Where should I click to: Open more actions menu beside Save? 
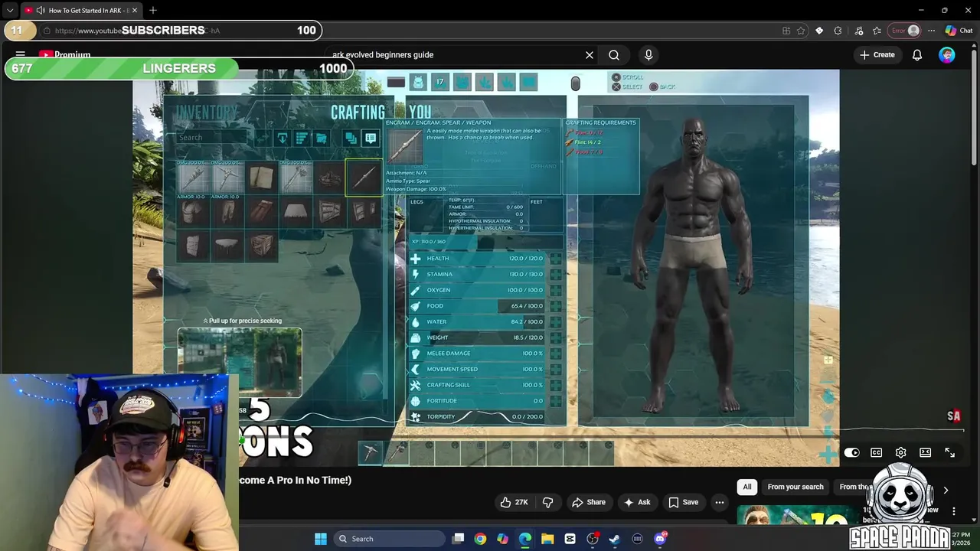(719, 502)
